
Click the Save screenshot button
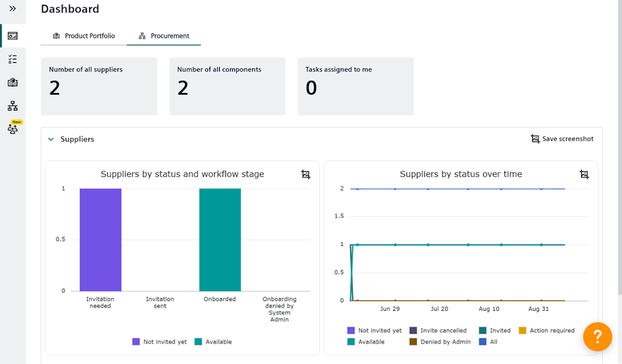(562, 139)
